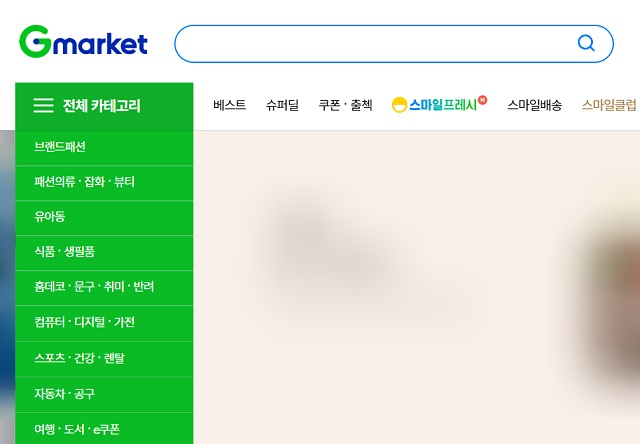This screenshot has width=640, height=444.
Task: Open 스마일클럽 page
Action: pos(609,105)
